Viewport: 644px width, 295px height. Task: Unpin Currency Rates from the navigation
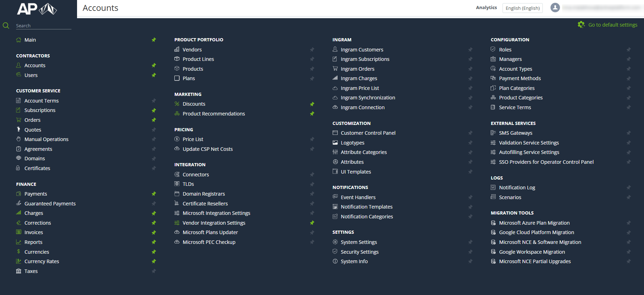pos(154,261)
